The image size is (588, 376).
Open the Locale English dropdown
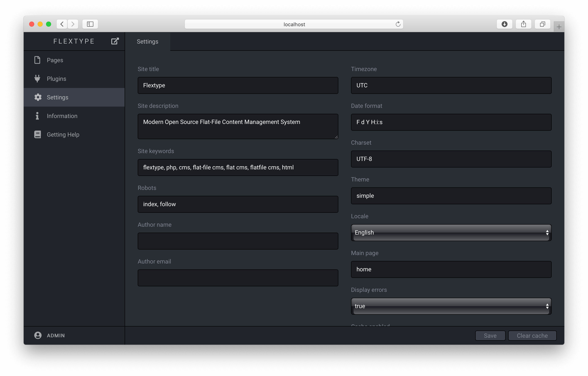(451, 232)
